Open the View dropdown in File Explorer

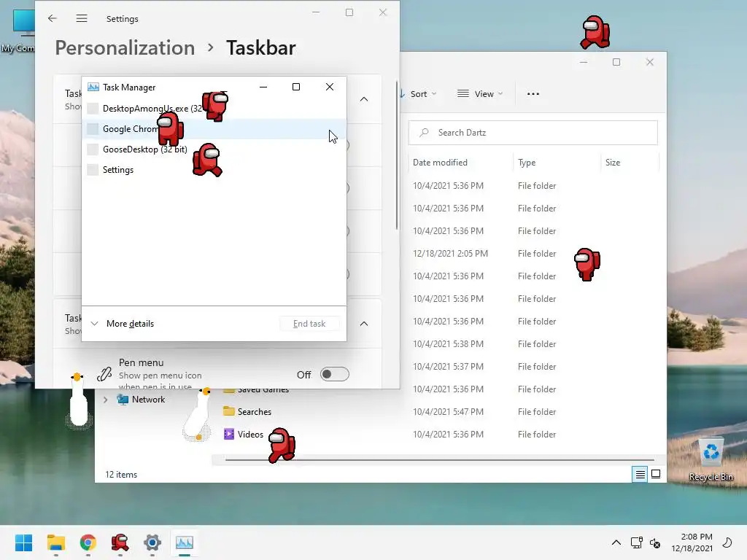pos(480,94)
